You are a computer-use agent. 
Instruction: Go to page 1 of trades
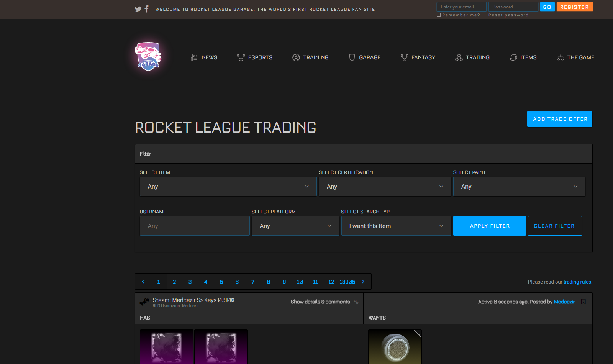pyautogui.click(x=159, y=282)
